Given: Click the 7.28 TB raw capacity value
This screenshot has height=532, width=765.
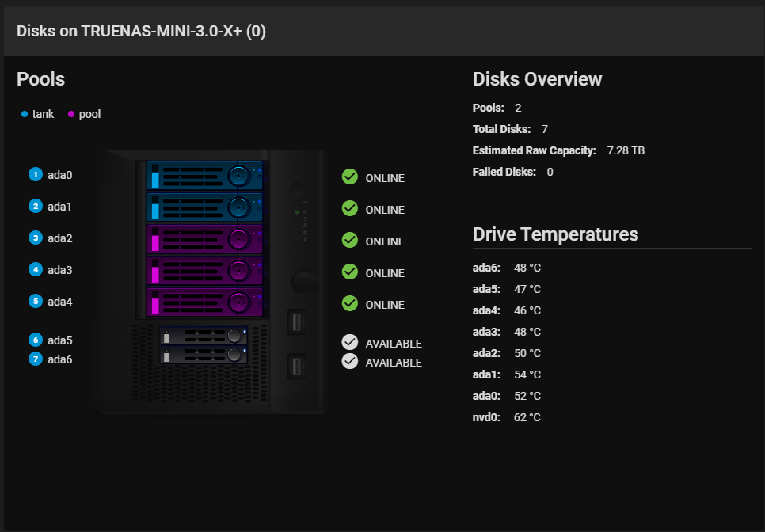Looking at the screenshot, I should click(x=626, y=150).
